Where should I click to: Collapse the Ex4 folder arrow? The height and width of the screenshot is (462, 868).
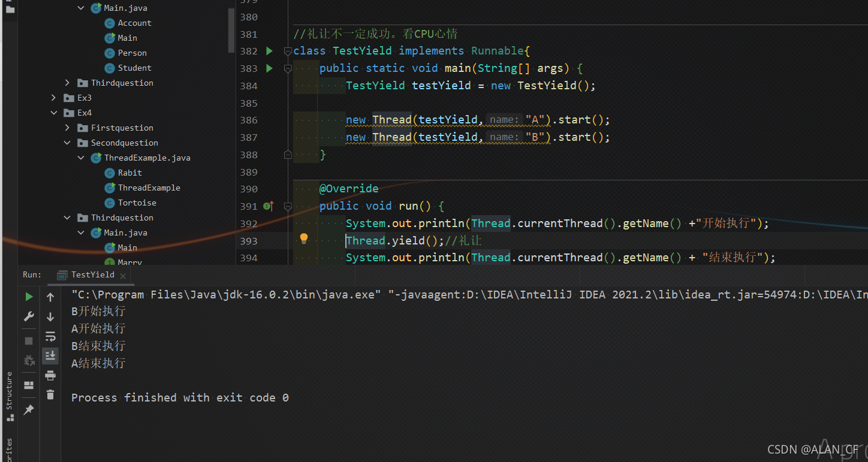click(x=54, y=113)
